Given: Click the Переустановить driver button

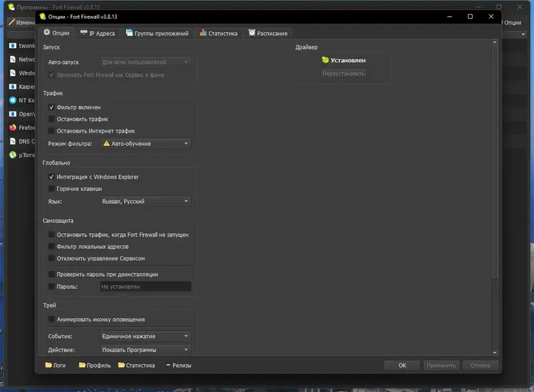Looking at the screenshot, I should [x=343, y=73].
